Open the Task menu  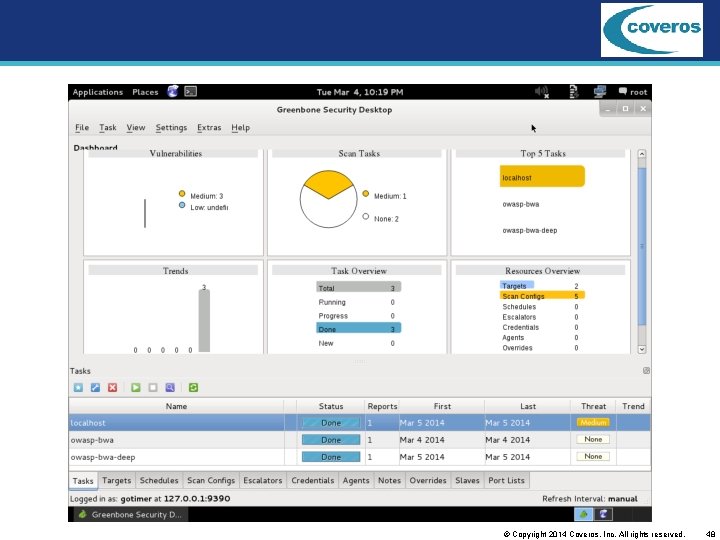[108, 128]
